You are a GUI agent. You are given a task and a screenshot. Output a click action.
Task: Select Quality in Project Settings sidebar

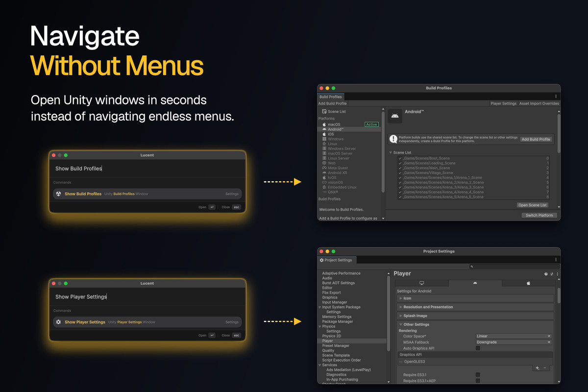(x=328, y=350)
